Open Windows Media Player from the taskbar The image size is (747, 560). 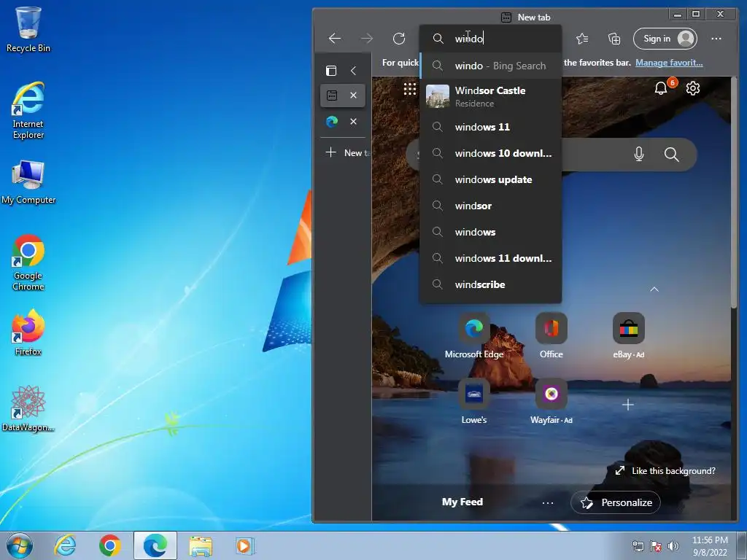(245, 545)
